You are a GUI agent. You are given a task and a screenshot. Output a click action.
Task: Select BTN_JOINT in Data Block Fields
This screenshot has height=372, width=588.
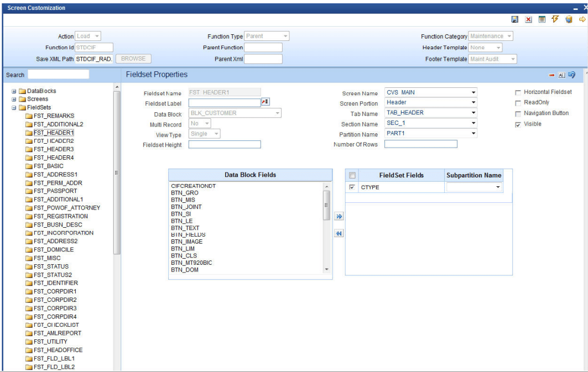186,207
